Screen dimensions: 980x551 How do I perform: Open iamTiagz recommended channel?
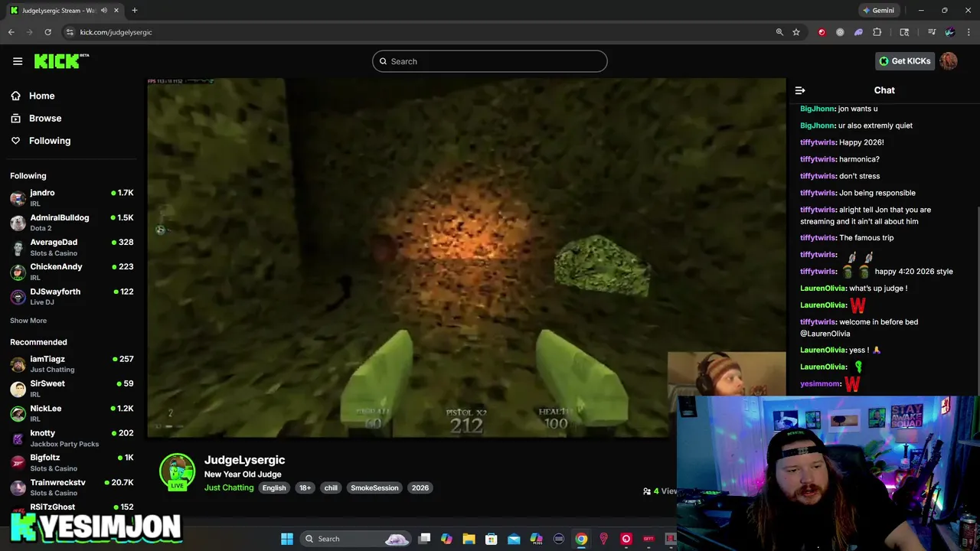[73, 364]
